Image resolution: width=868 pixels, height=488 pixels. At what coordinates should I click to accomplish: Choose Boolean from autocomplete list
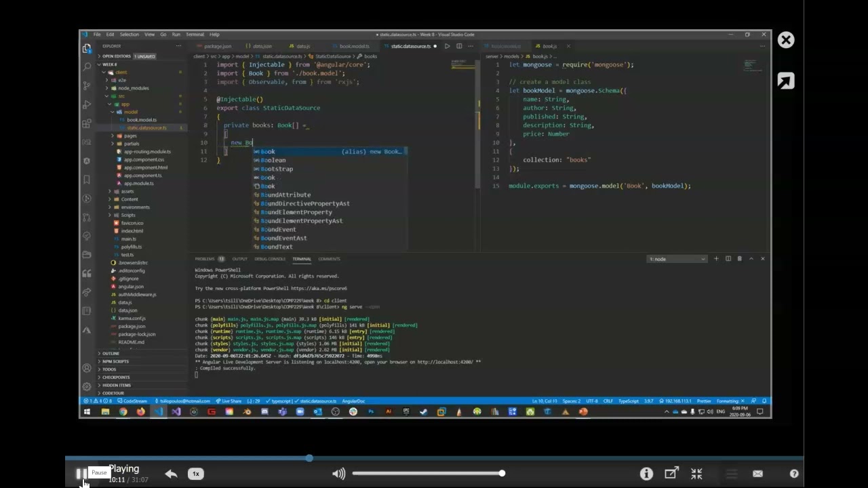point(273,161)
